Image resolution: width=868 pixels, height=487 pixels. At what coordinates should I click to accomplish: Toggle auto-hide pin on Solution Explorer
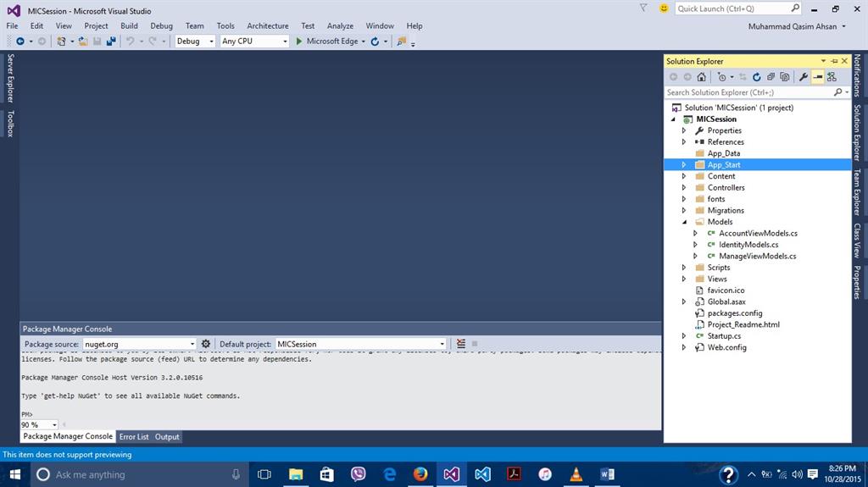tap(833, 61)
